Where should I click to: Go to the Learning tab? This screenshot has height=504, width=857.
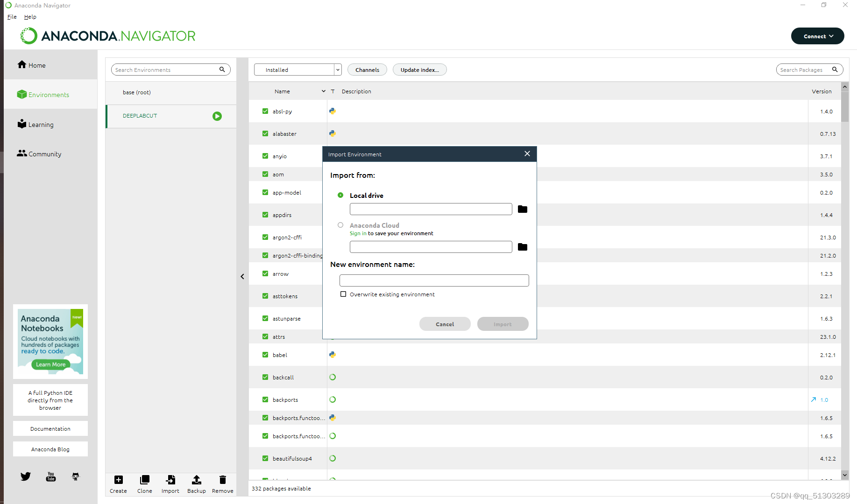(50, 124)
